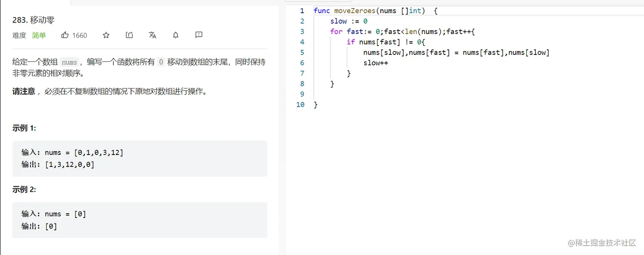Click line number 5 in editor gutter
Image resolution: width=644 pixels, height=255 pixels.
[x=302, y=52]
